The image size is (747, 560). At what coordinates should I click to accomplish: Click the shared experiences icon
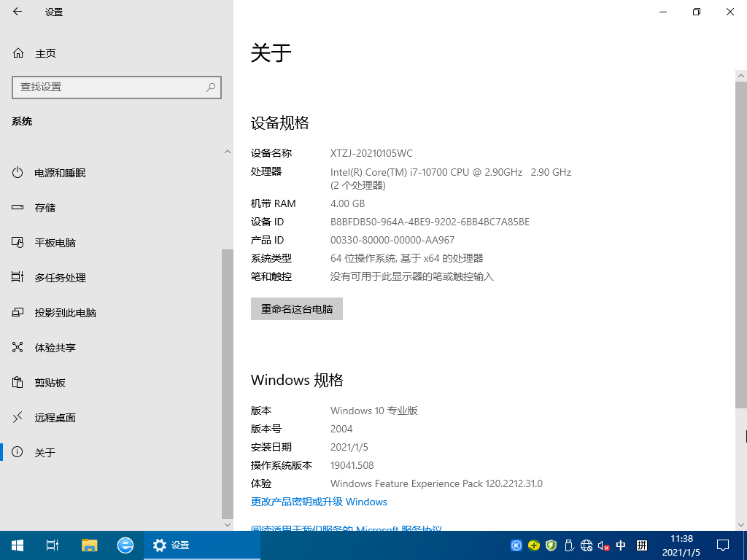click(x=18, y=347)
